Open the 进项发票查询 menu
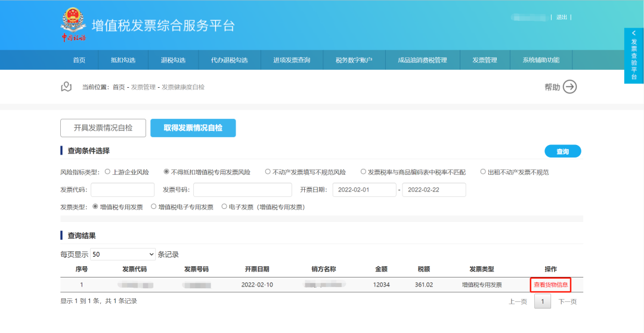Viewport: 644px width, 333px height. pyautogui.click(x=292, y=60)
